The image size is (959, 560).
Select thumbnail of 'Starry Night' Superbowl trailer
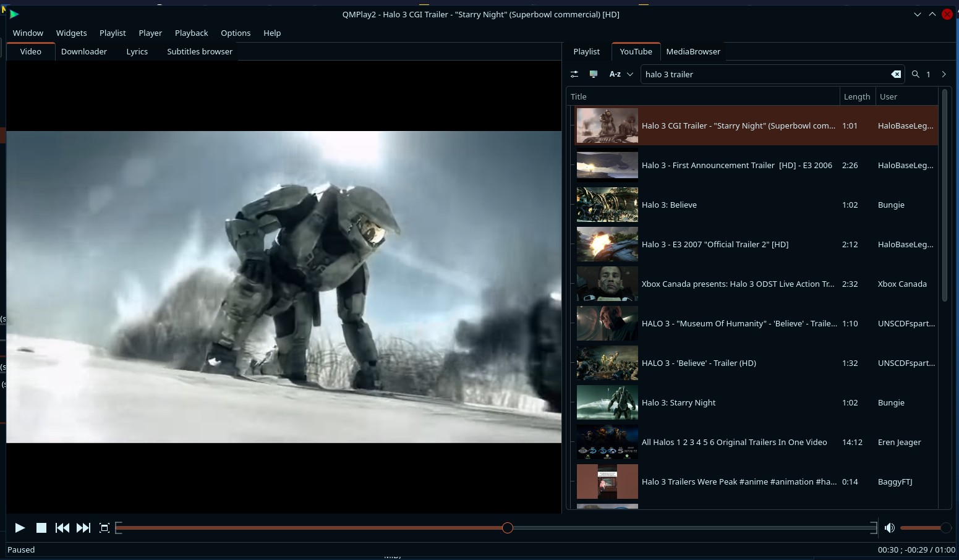[607, 125]
